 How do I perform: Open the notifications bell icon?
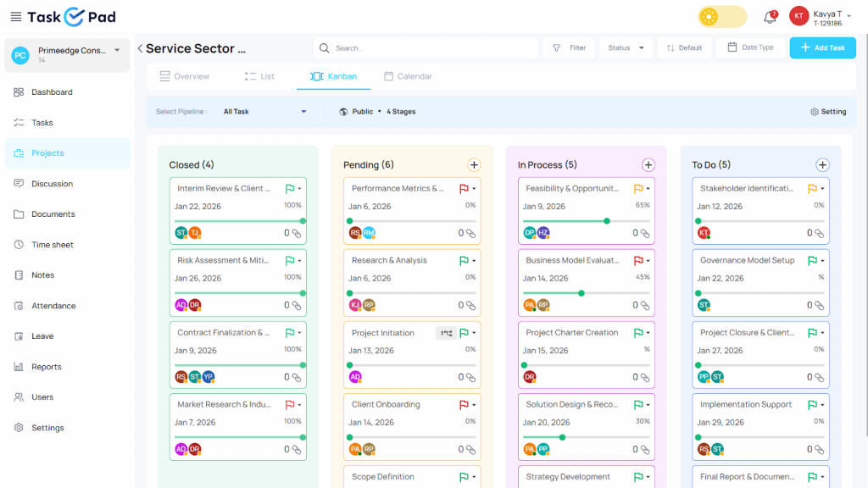coord(770,17)
